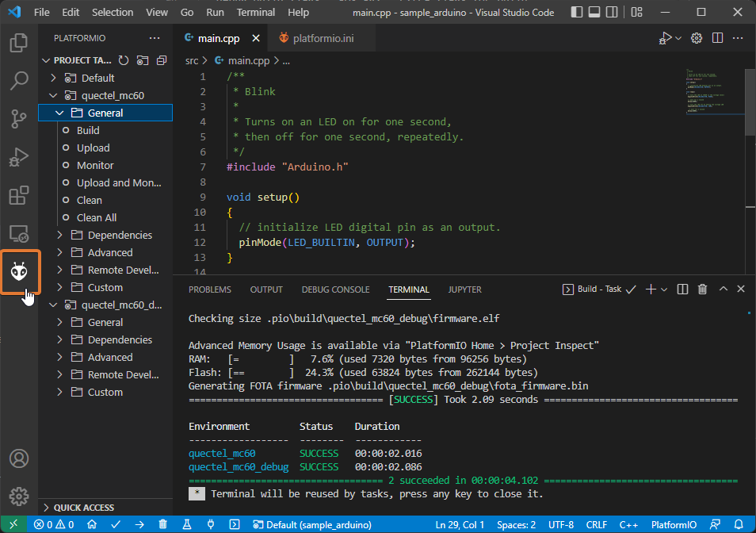Open the Search view in activity bar
This screenshot has height=533, width=756.
(x=19, y=81)
